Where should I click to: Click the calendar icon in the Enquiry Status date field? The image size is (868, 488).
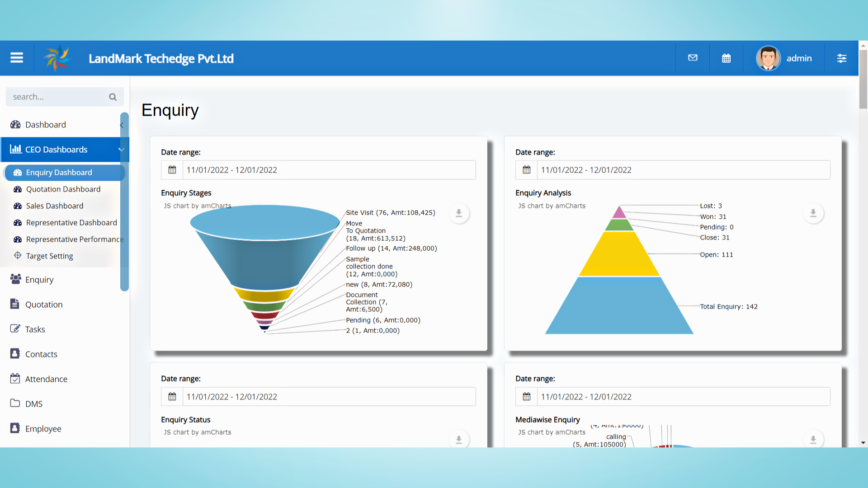coord(172,396)
